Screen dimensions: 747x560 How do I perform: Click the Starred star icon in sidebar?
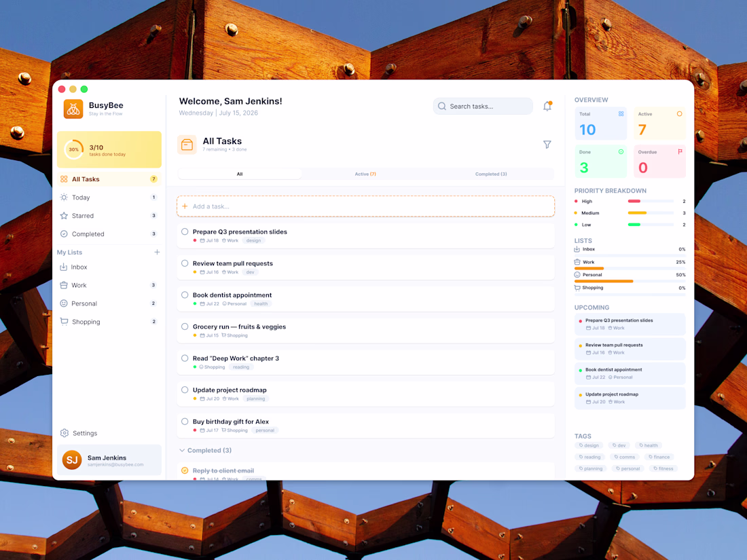[64, 216]
